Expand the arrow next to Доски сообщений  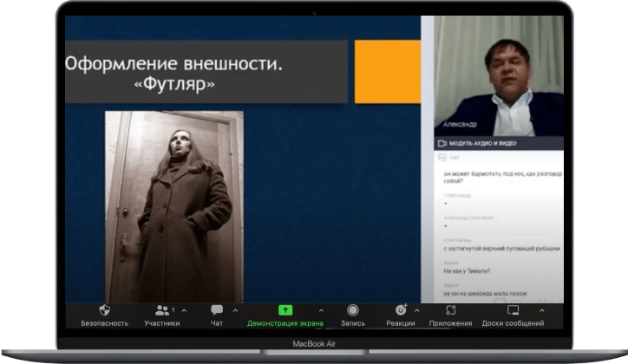coord(543,309)
